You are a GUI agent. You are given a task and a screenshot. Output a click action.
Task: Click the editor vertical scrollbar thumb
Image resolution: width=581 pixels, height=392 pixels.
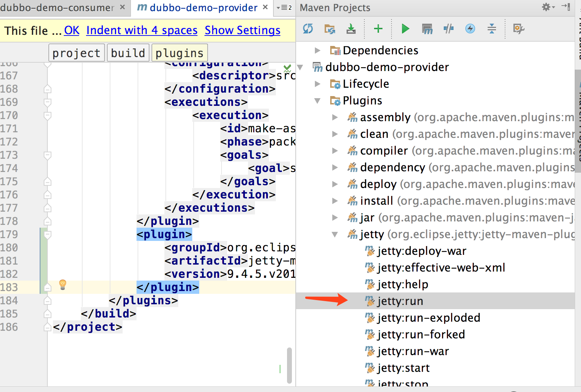pyautogui.click(x=289, y=365)
